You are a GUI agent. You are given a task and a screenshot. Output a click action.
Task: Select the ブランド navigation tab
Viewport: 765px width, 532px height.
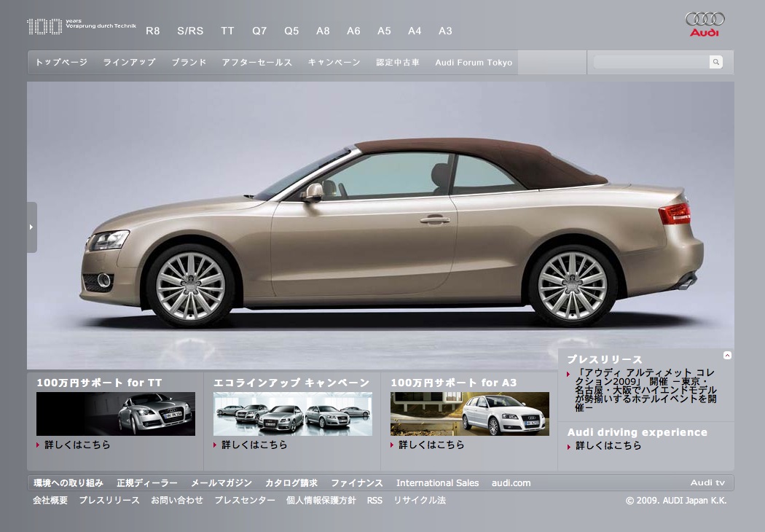(189, 63)
